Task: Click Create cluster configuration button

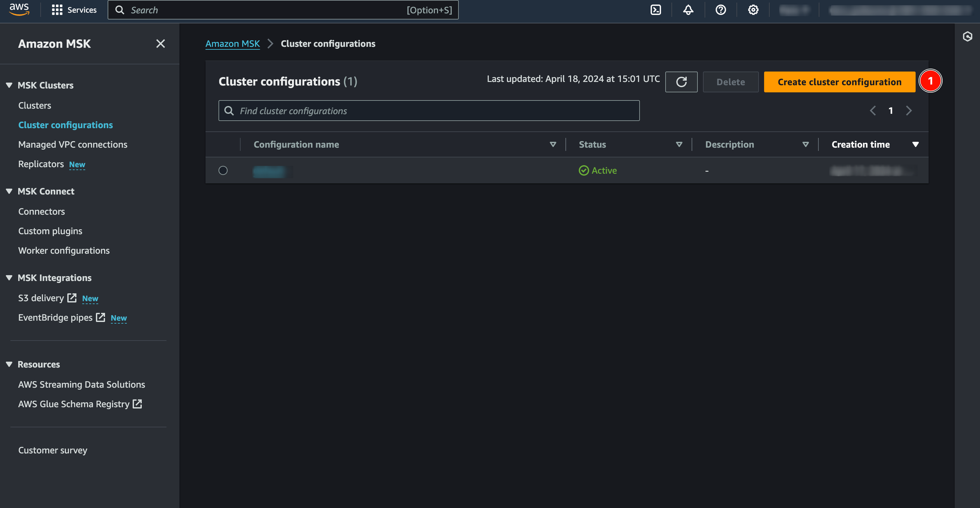Action: coord(839,82)
